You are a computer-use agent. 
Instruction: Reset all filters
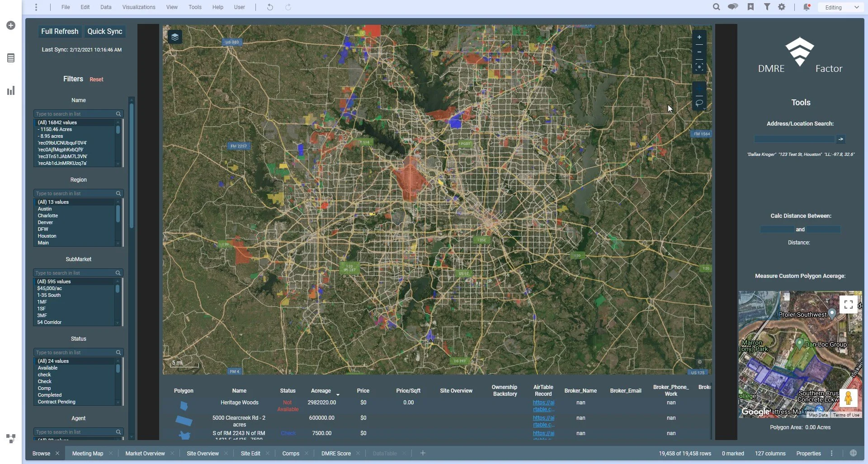[x=96, y=80]
